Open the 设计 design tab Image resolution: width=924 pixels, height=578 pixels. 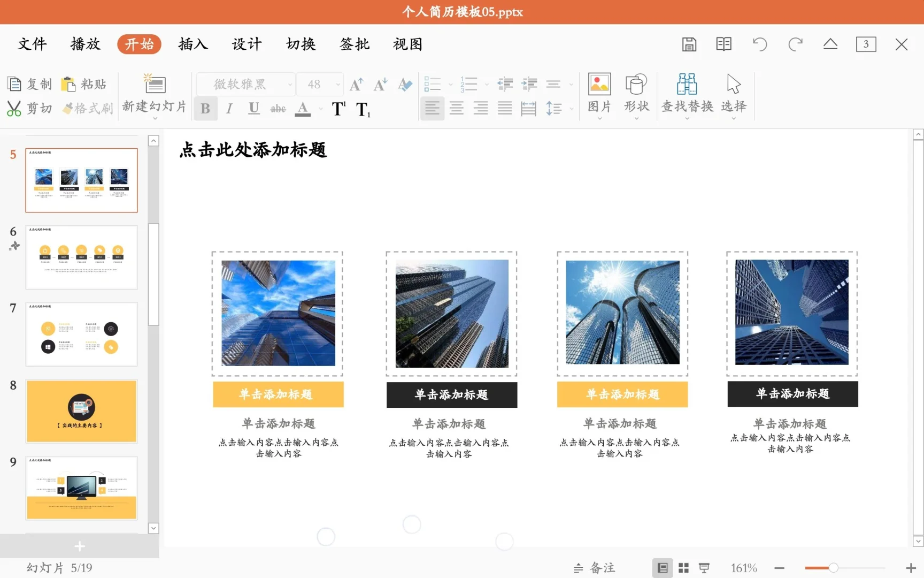[x=247, y=44]
